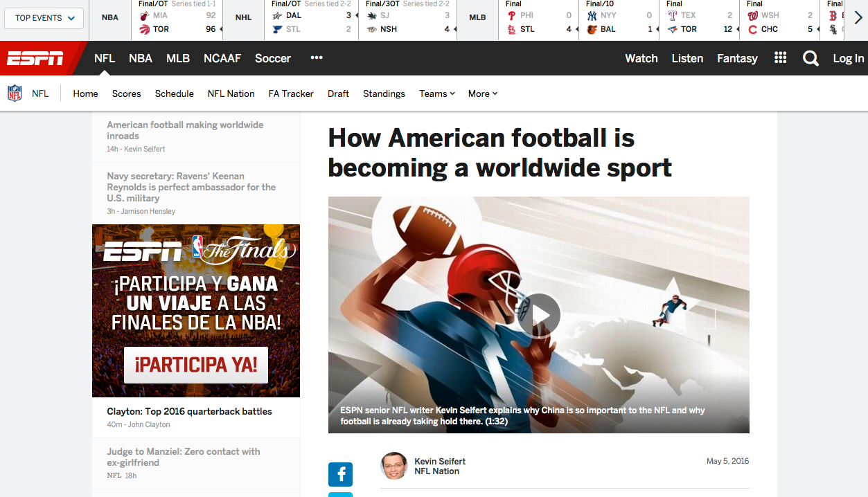Click the Nashville Predators logo
The image size is (868, 497).
[371, 29]
